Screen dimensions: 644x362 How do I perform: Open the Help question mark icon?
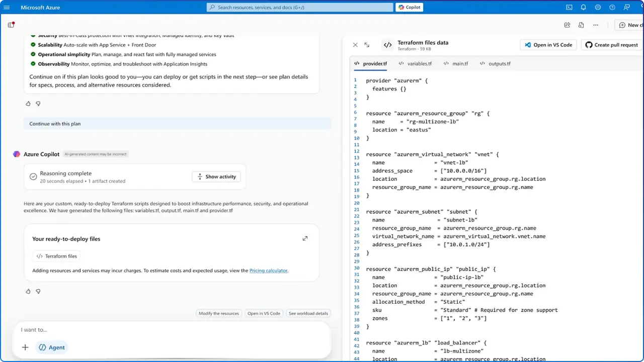[612, 7]
